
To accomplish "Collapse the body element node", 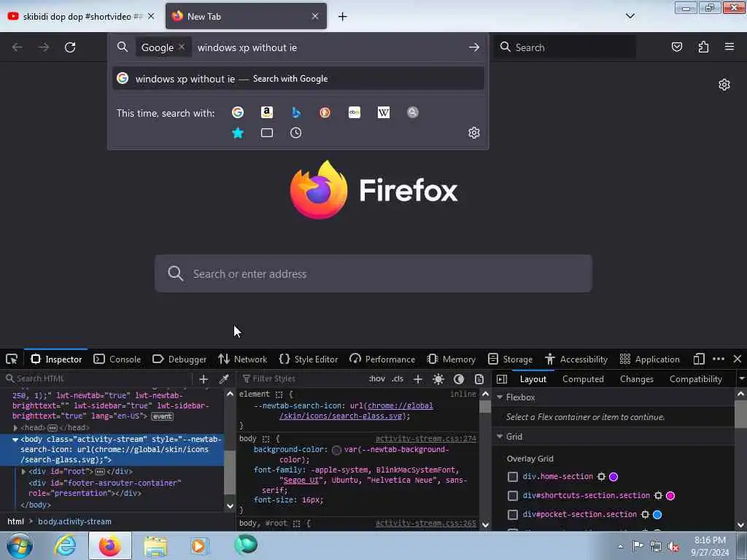I will [15, 440].
